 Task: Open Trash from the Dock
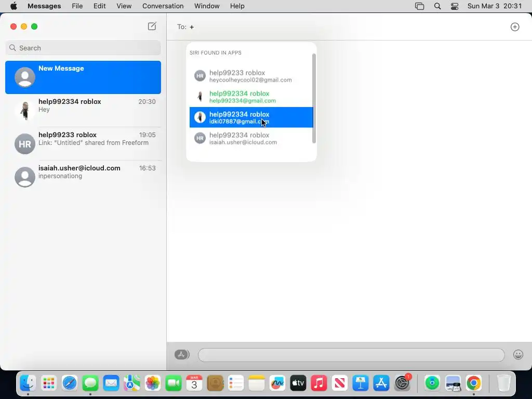click(504, 383)
